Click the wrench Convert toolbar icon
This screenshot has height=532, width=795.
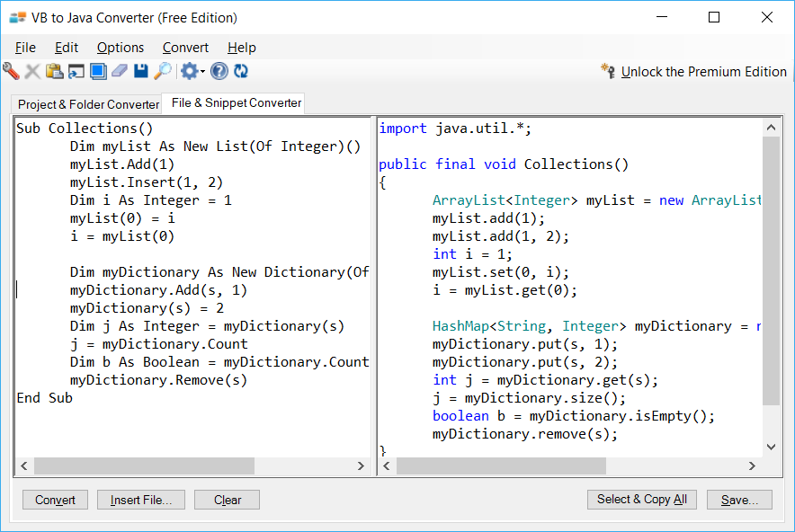(11, 71)
